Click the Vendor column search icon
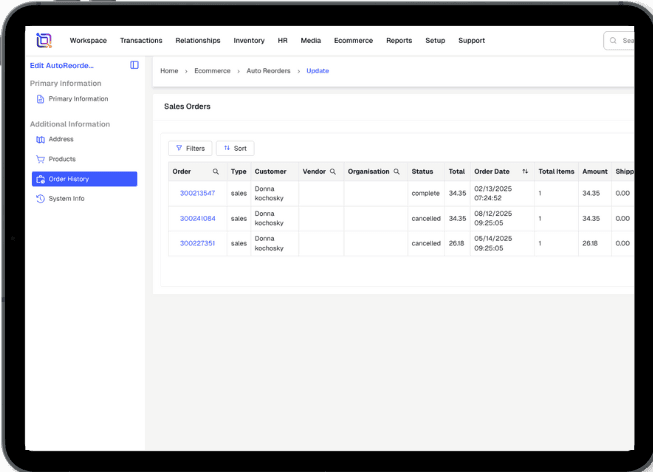 tap(333, 172)
